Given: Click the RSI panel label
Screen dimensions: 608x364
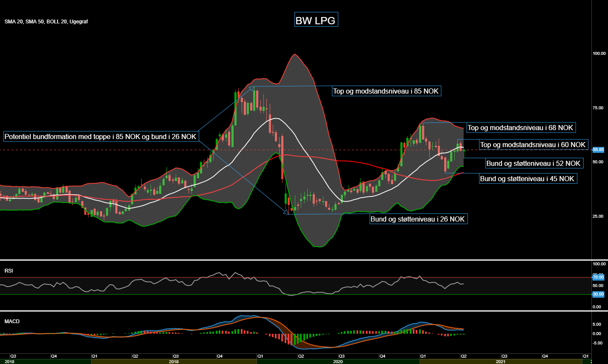Looking at the screenshot, I should [9, 271].
